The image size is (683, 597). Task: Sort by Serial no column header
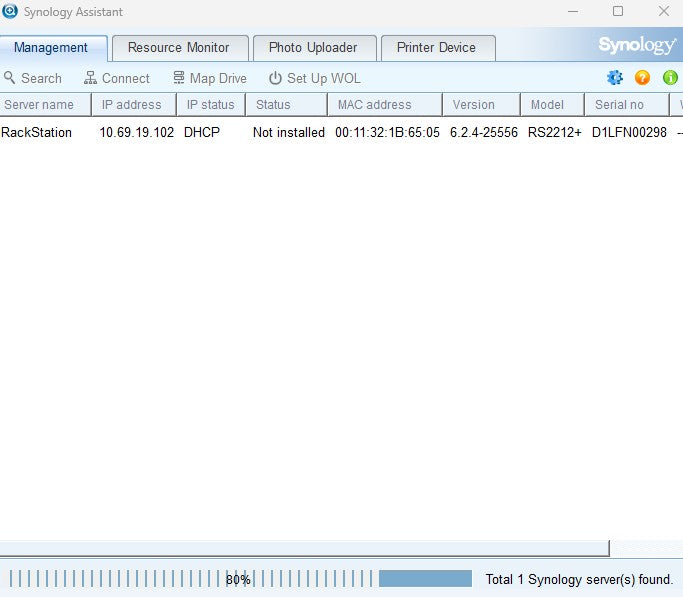627,105
